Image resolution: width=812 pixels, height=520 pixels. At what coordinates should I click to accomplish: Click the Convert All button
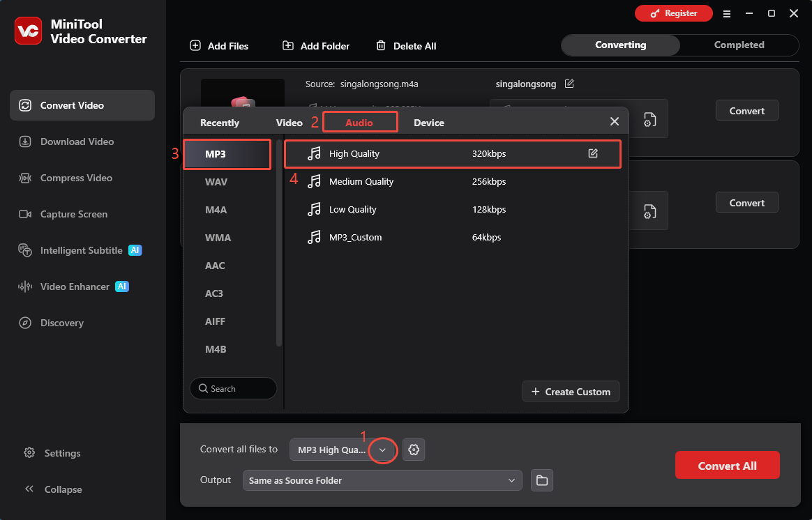click(727, 465)
